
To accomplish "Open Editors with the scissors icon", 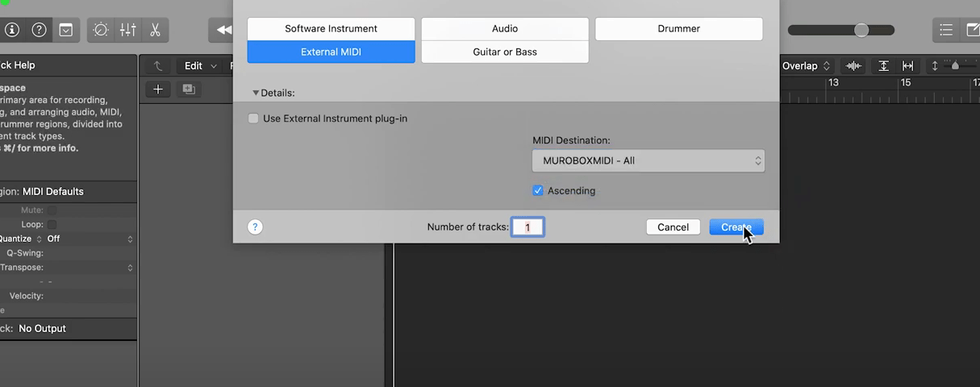I will point(155,30).
